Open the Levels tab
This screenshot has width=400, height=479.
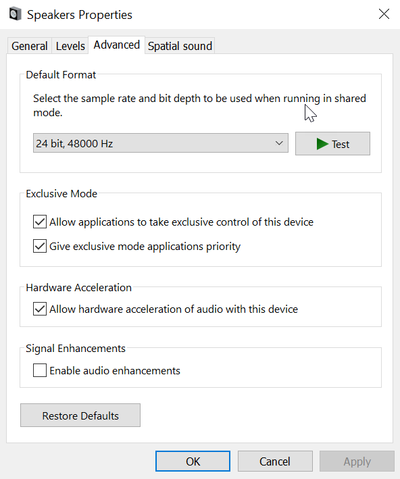tap(70, 46)
